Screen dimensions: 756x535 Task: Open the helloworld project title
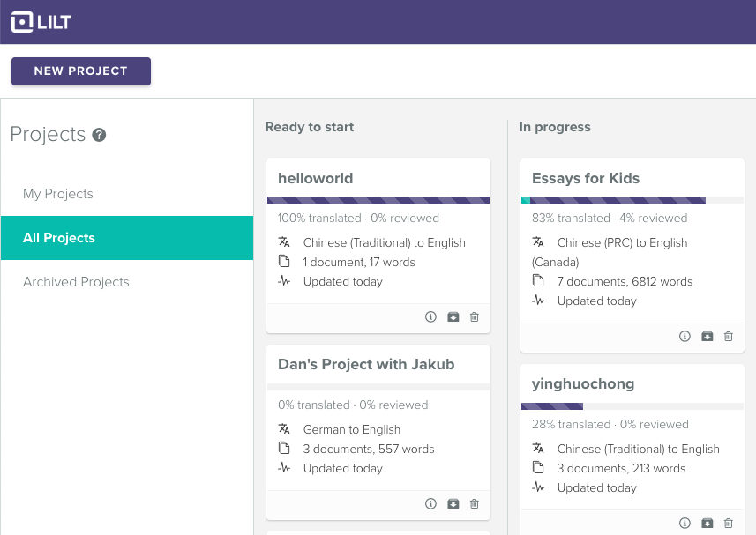pos(315,178)
